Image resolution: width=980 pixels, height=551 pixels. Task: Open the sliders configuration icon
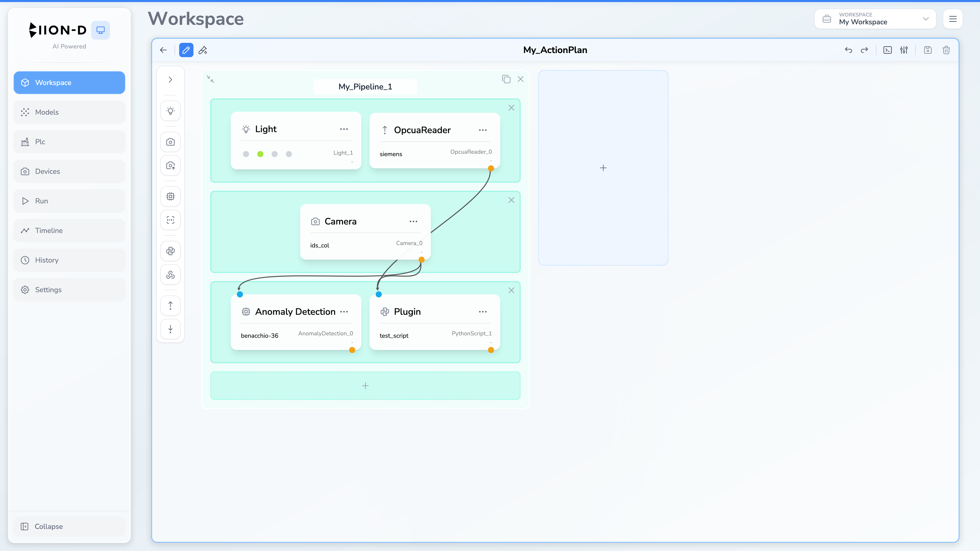(904, 50)
